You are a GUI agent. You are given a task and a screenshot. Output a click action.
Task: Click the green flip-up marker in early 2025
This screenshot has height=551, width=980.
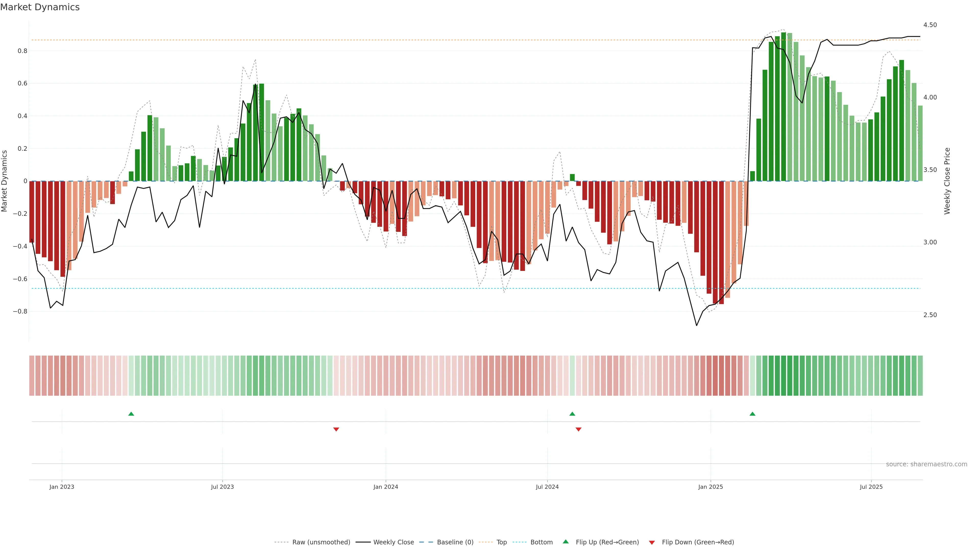pos(752,414)
